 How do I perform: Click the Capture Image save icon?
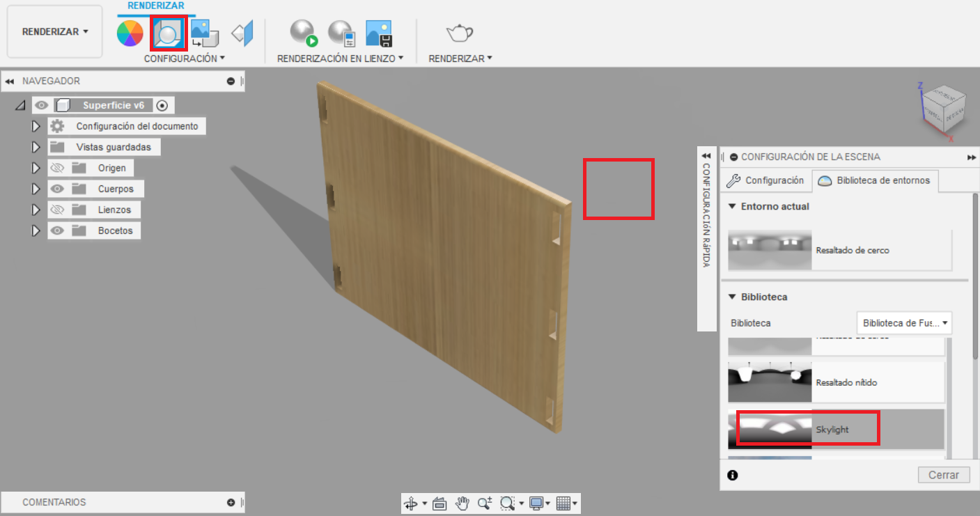tap(380, 33)
